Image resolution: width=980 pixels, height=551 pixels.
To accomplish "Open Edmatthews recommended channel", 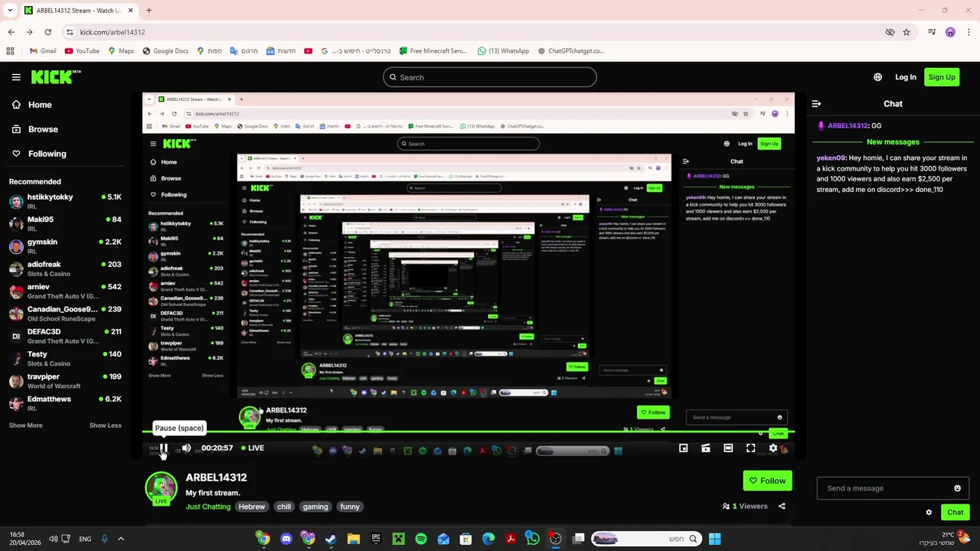I will (65, 403).
